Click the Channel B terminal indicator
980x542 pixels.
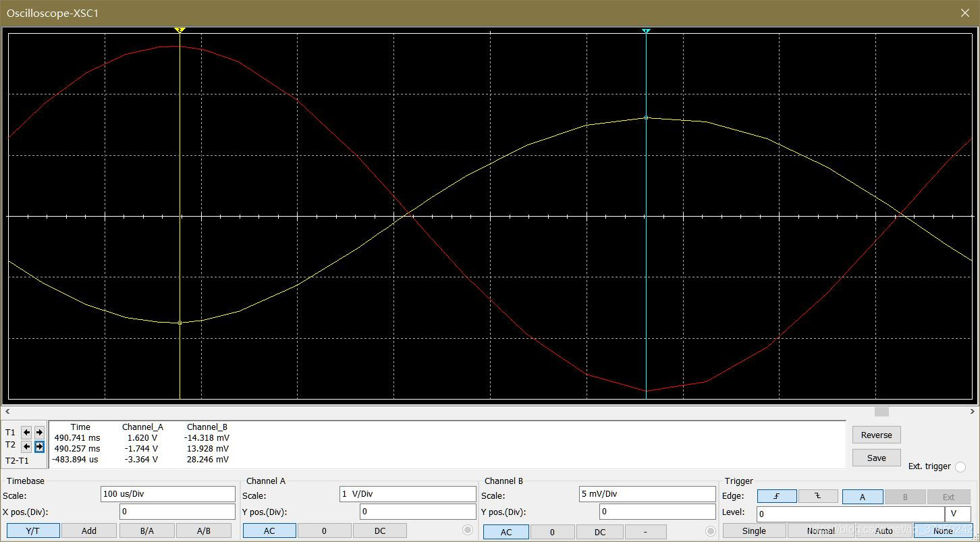click(x=710, y=531)
